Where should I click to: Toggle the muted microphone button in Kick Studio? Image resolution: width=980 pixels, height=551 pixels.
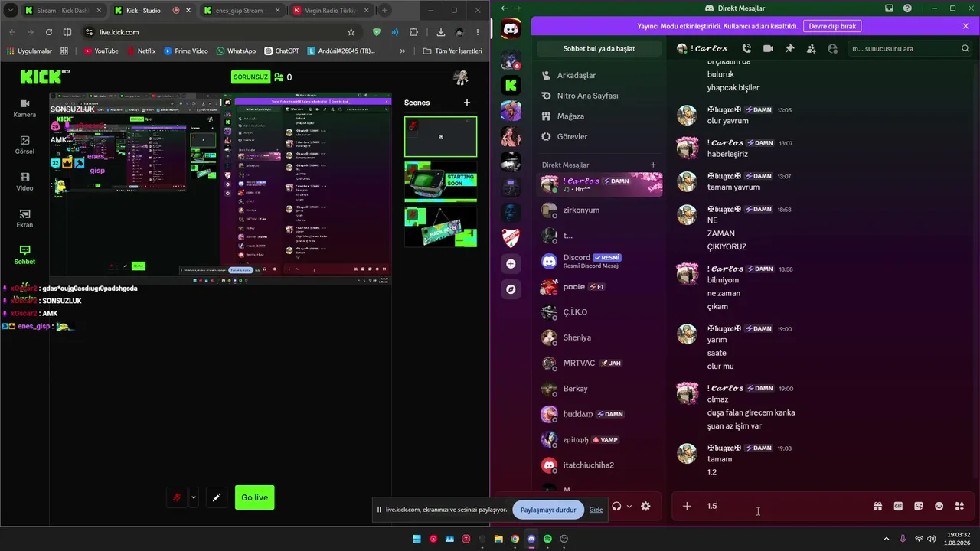click(178, 497)
